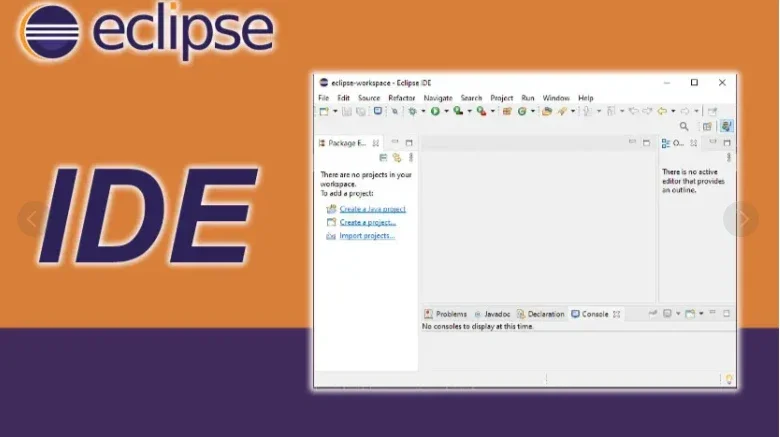Open the Project menu
Image resolution: width=780 pixels, height=437 pixels.
point(501,98)
